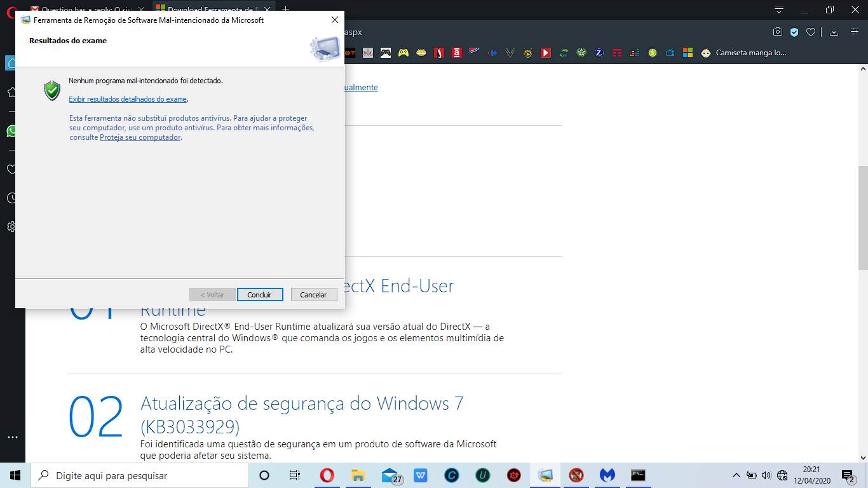Open WhatsApp in the Opera sidebar
Screen dimensions: 868x488
click(x=11, y=131)
